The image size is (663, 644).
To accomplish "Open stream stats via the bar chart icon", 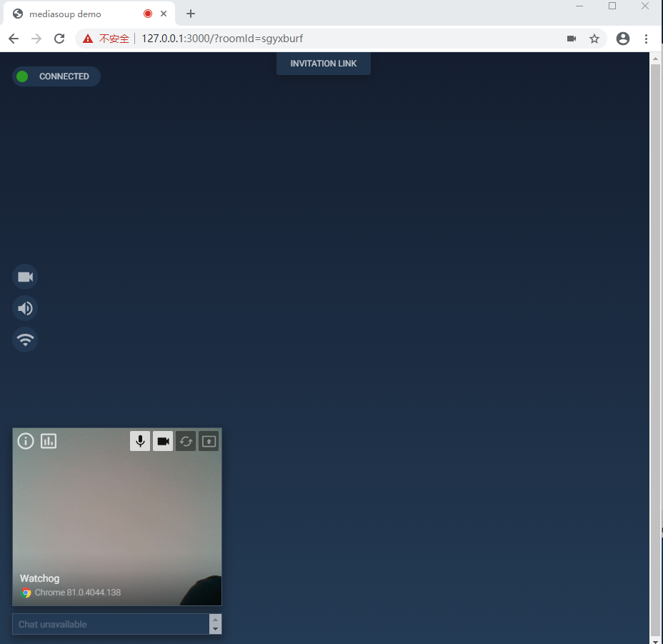I will [x=48, y=441].
